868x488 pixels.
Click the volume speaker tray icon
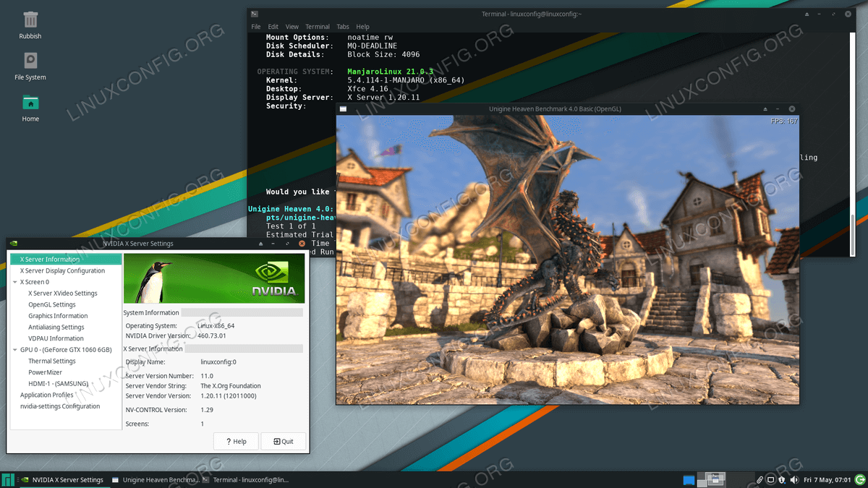(x=794, y=479)
